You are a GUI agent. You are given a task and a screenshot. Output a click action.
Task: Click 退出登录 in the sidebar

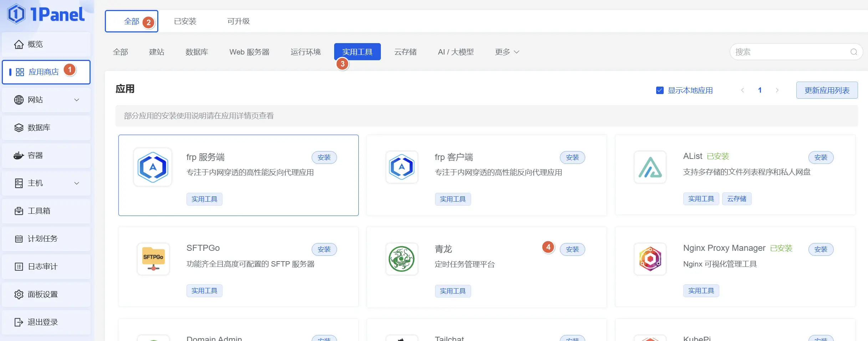pos(46,322)
